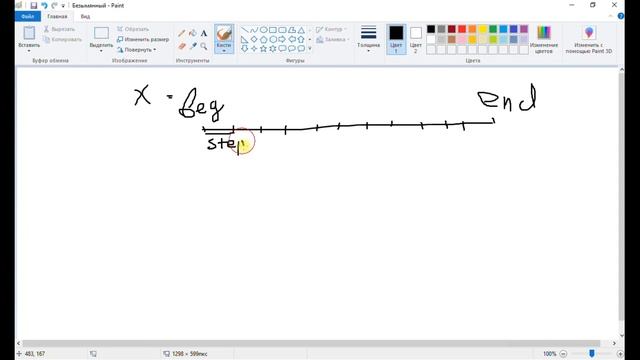Click the zoom out minus button
Screen dimensions: 640x360
point(563,354)
